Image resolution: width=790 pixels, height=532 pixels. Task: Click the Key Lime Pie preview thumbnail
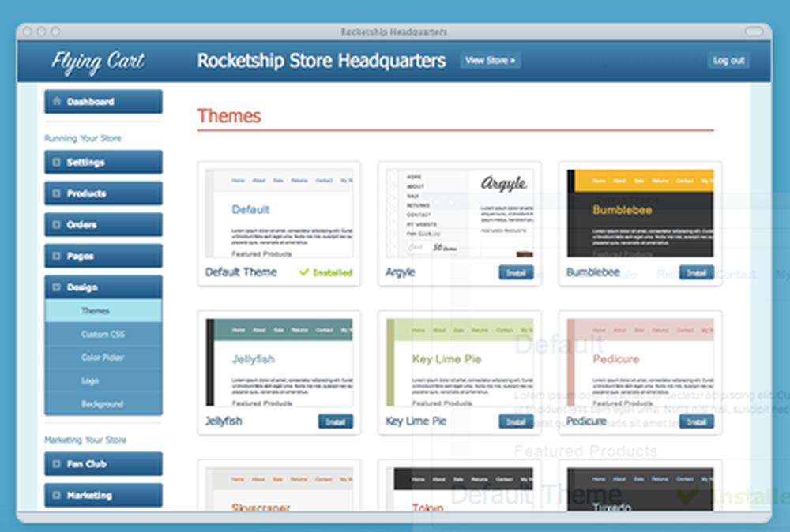tap(460, 362)
